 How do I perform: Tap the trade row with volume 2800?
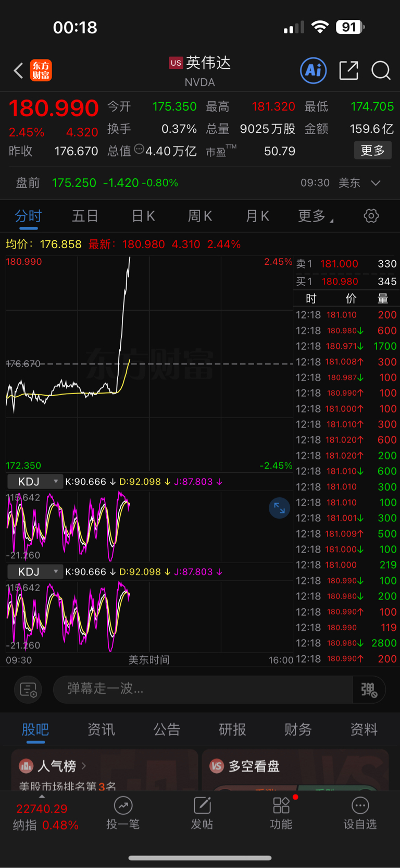point(346,643)
